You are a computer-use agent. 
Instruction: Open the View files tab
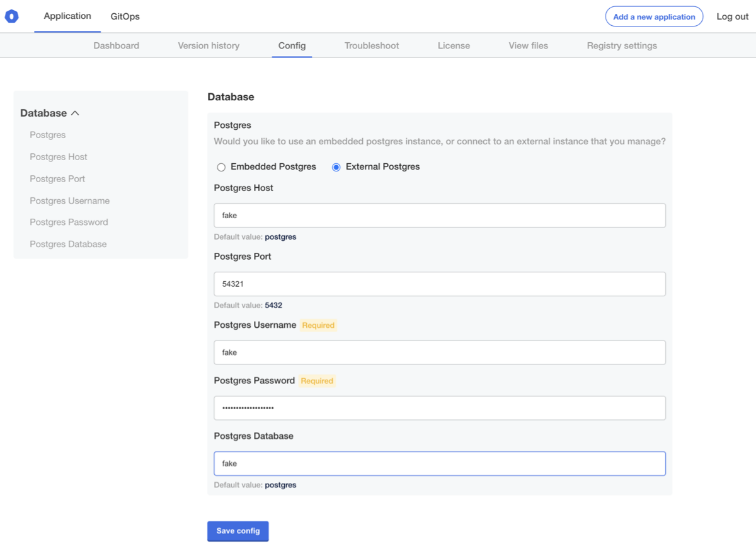pos(528,45)
